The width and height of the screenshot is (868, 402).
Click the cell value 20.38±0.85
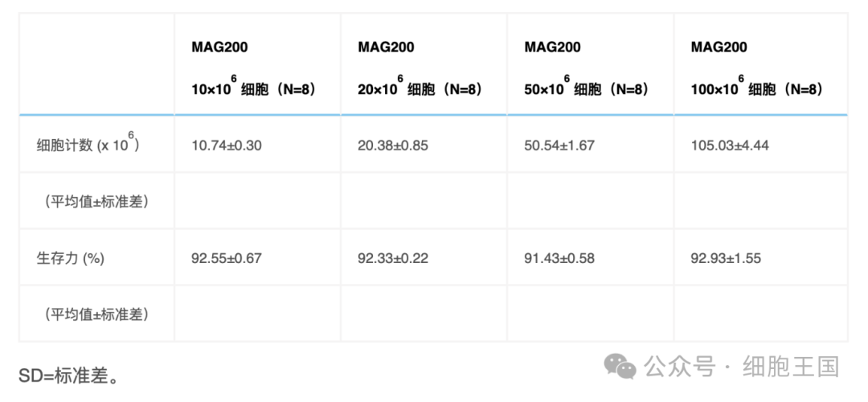[393, 146]
